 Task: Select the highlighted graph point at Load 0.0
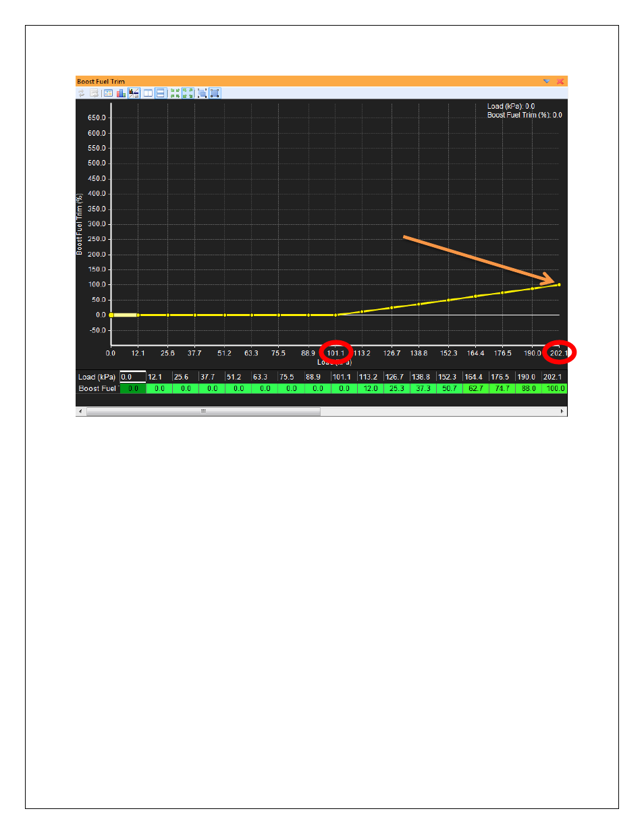[111, 315]
